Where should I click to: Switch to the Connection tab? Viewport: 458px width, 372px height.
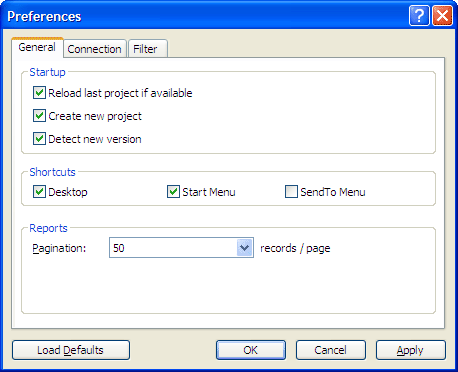[94, 49]
